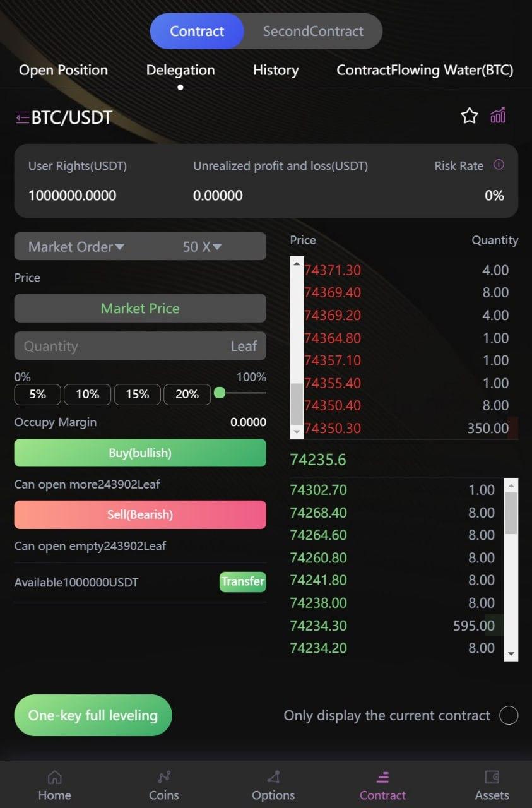
Task: Click the Transfer button next to available balance
Action: point(242,581)
